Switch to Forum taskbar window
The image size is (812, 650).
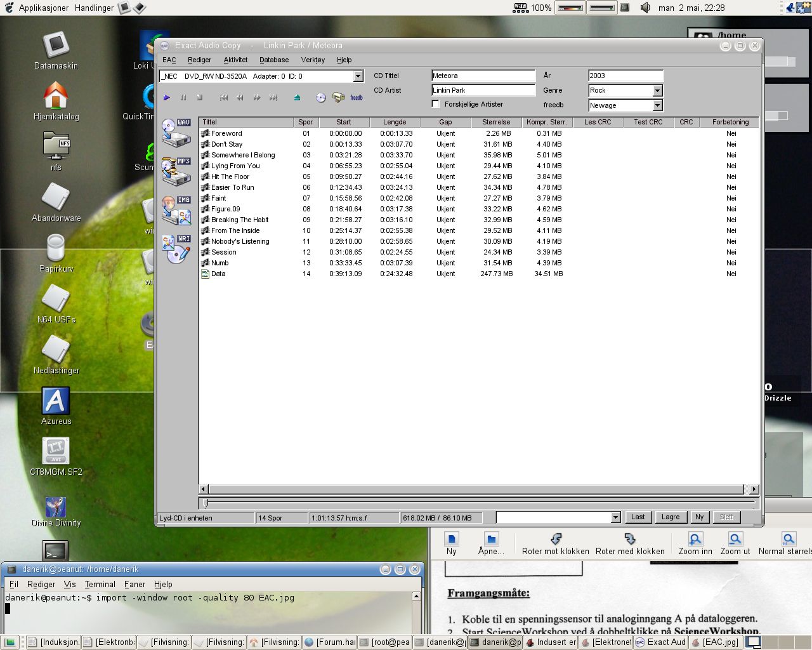[329, 642]
